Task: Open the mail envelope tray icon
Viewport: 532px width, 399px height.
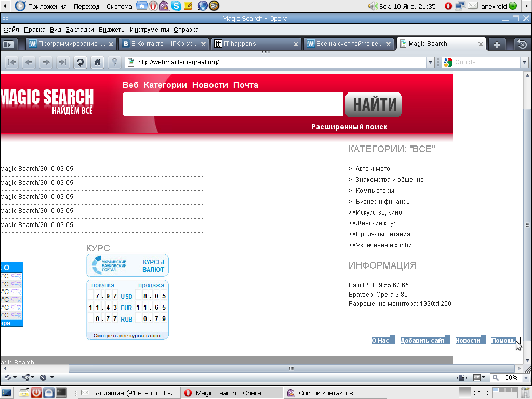Action: (473, 6)
